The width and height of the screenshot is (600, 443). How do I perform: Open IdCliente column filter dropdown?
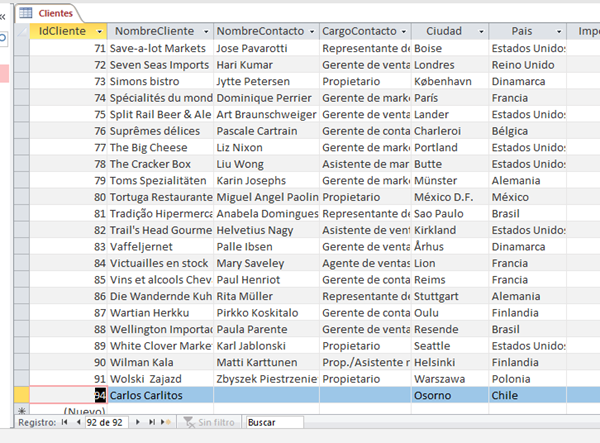(x=99, y=31)
